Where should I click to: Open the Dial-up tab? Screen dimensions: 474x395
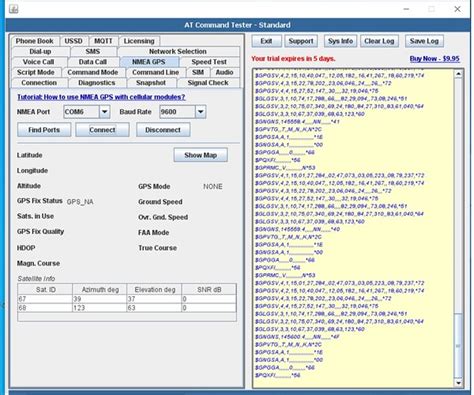(x=40, y=51)
